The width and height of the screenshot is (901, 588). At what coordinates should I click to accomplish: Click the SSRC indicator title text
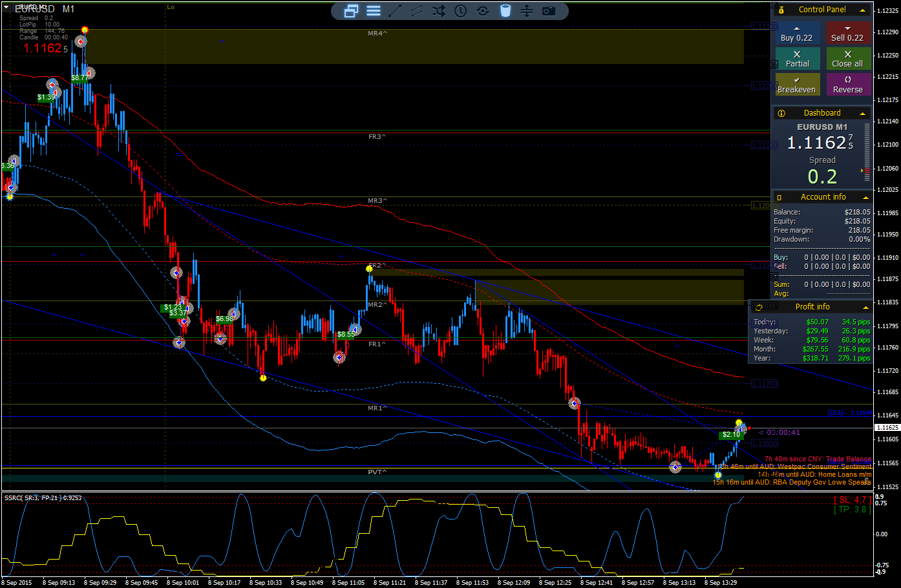point(43,498)
